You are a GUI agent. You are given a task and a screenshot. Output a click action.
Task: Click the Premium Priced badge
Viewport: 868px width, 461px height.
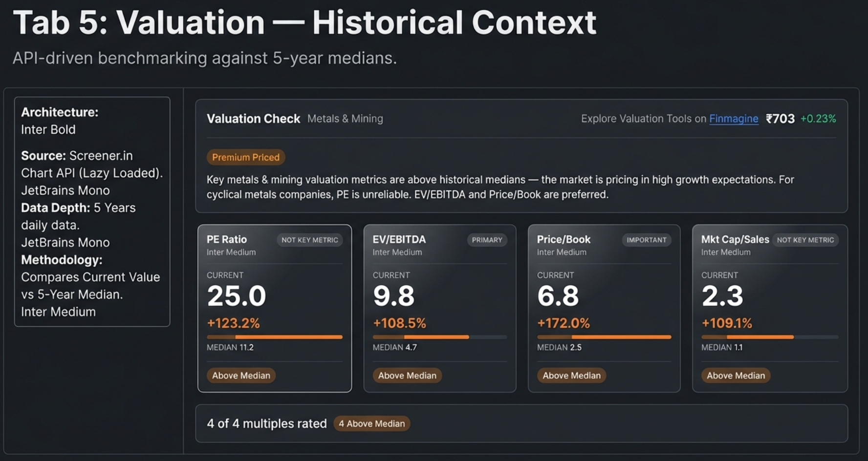(245, 157)
